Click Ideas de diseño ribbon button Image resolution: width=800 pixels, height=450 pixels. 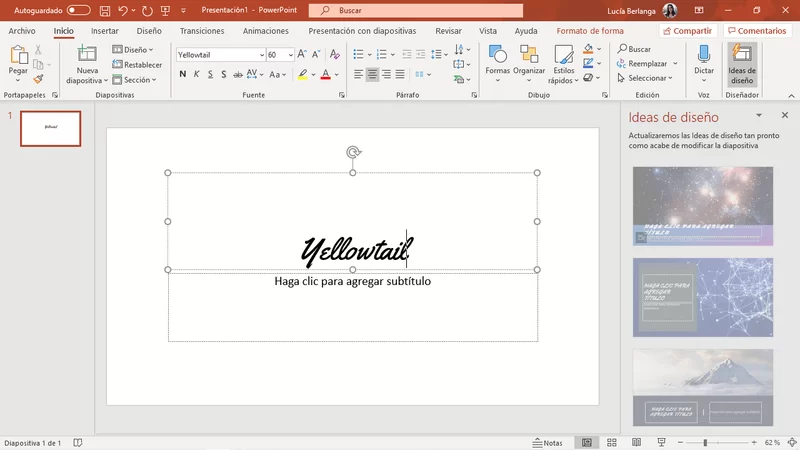(742, 64)
